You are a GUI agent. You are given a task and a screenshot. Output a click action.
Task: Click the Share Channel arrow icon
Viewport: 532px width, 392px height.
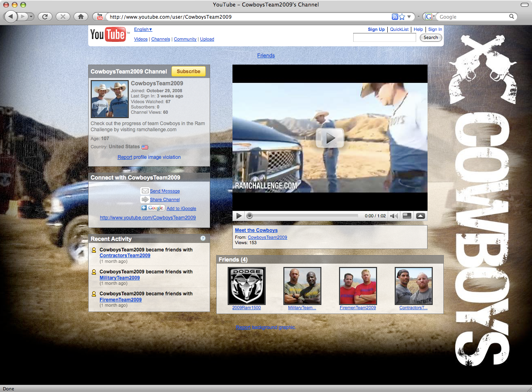pos(145,199)
